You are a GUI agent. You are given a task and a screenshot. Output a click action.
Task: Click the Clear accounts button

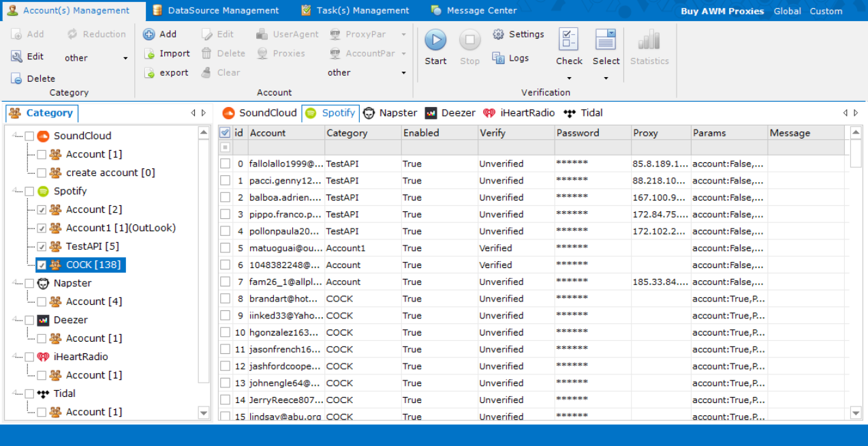(221, 72)
